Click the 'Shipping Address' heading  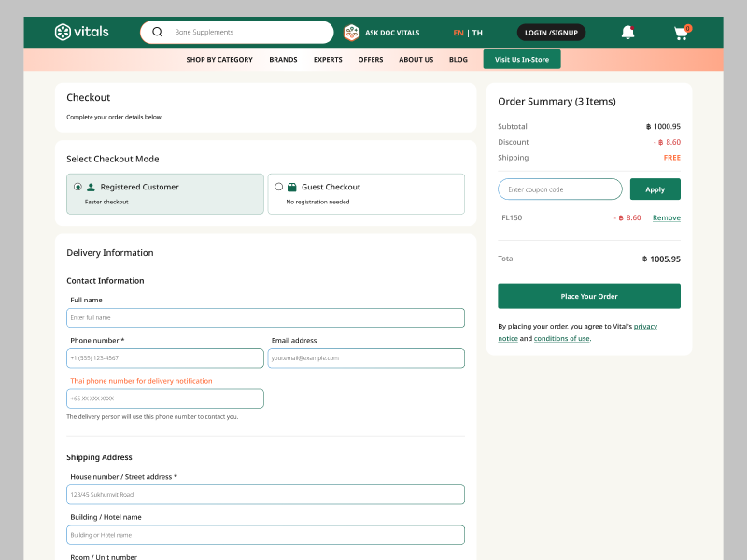(99, 457)
